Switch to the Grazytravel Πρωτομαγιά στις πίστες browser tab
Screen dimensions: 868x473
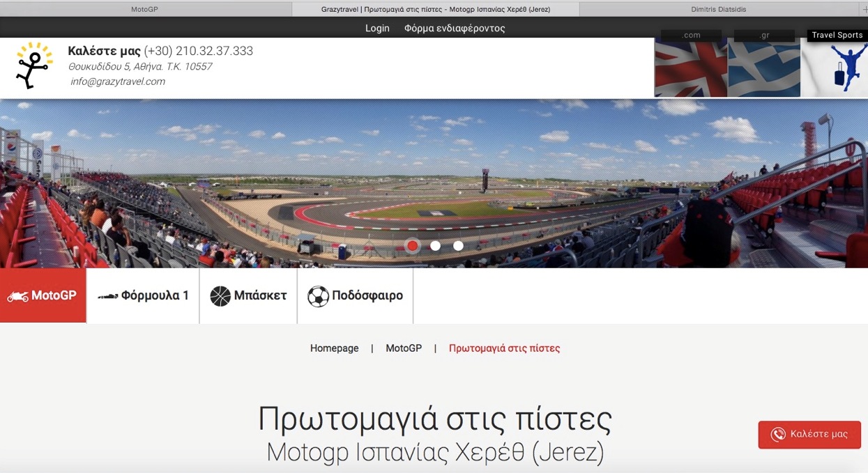click(x=434, y=9)
